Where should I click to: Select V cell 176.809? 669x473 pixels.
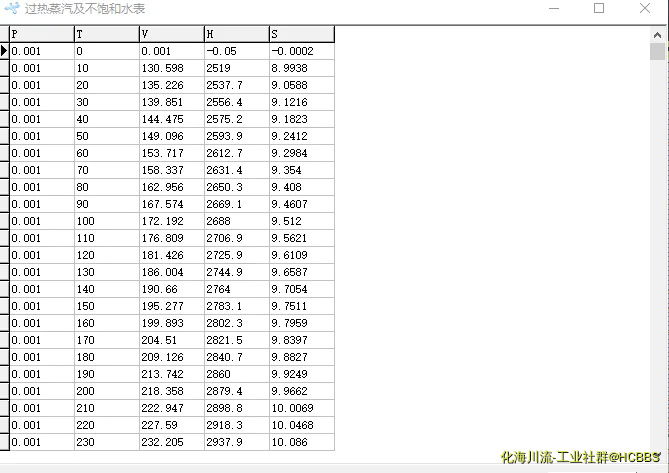[x=172, y=238]
